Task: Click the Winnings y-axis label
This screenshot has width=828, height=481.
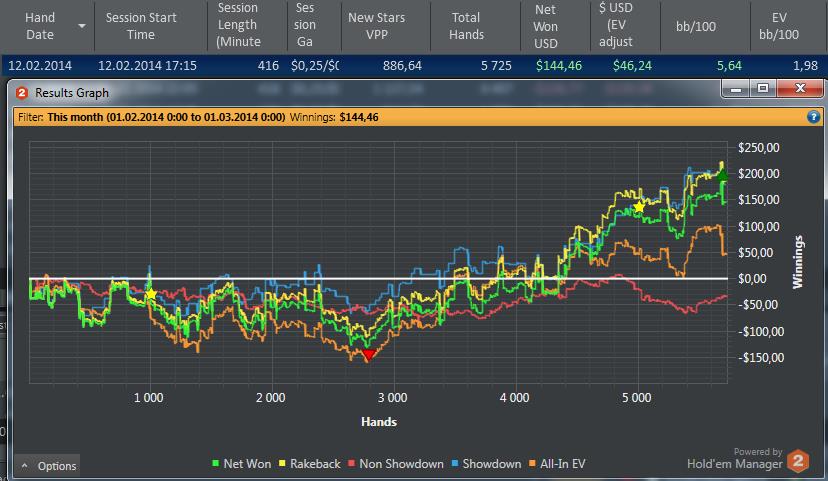Action: click(x=797, y=262)
